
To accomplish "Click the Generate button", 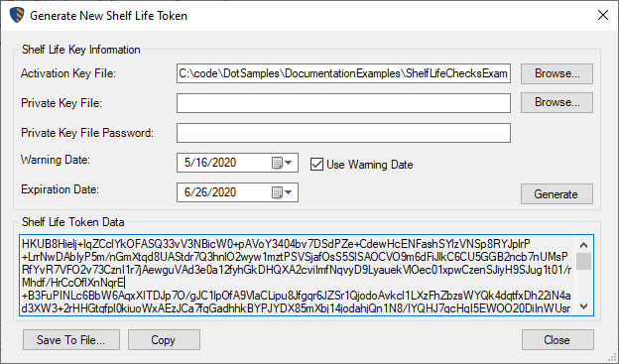I will pos(557,193).
